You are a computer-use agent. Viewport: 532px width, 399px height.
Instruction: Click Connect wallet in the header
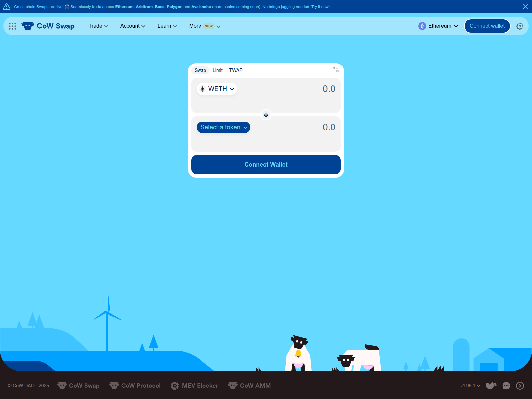[487, 26]
